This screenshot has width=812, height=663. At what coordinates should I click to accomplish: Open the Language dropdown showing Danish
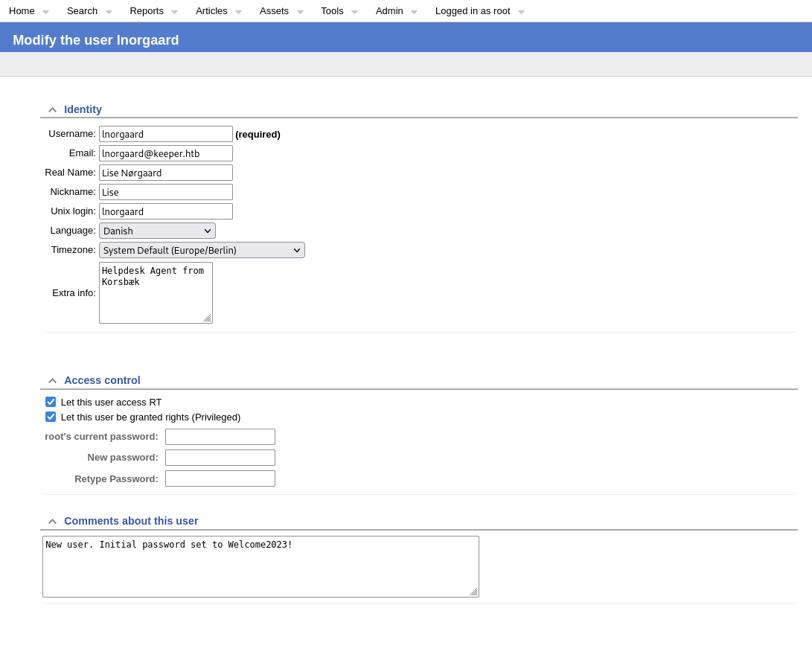pyautogui.click(x=157, y=231)
